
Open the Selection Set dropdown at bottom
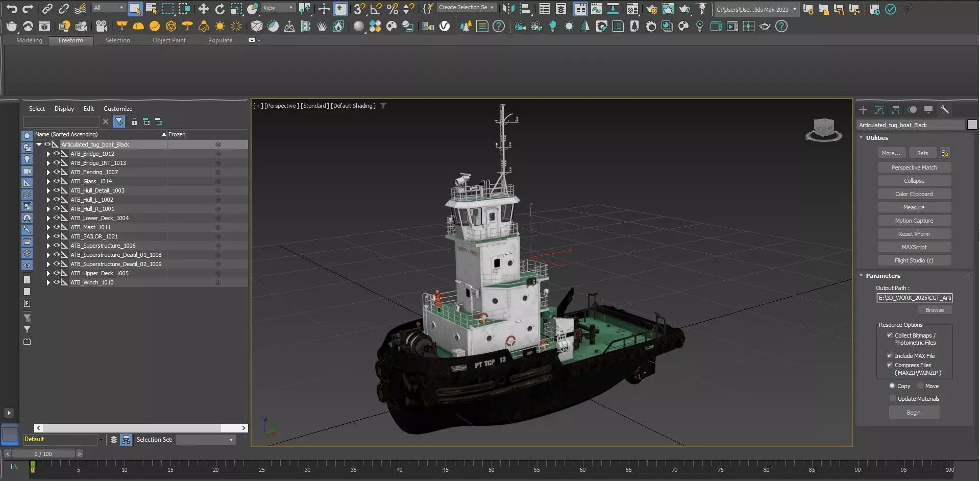point(206,440)
